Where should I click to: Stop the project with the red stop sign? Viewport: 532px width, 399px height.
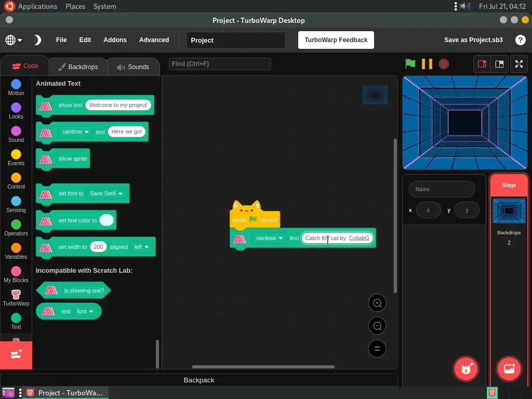(444, 64)
